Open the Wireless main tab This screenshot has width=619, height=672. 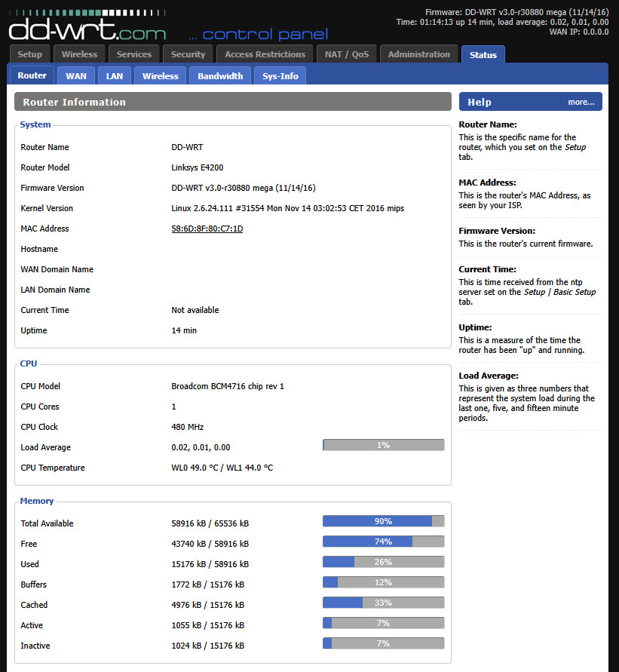pos(79,54)
